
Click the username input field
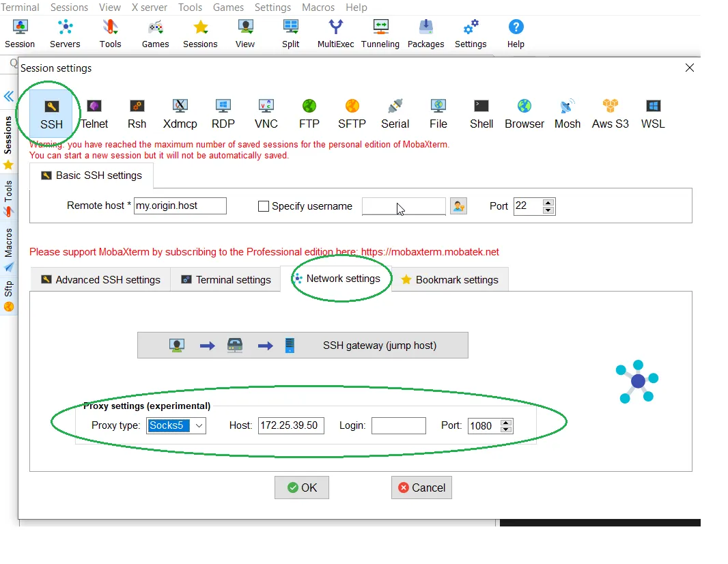tap(404, 206)
